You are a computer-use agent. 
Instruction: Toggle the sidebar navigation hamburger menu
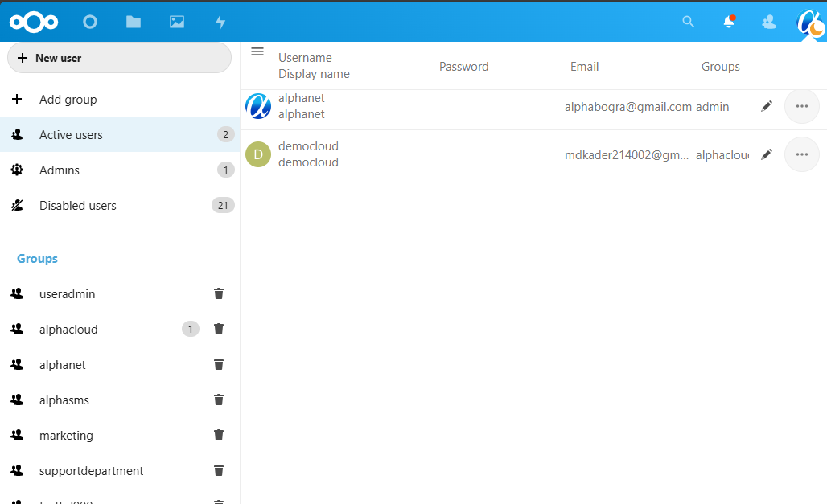coord(257,51)
